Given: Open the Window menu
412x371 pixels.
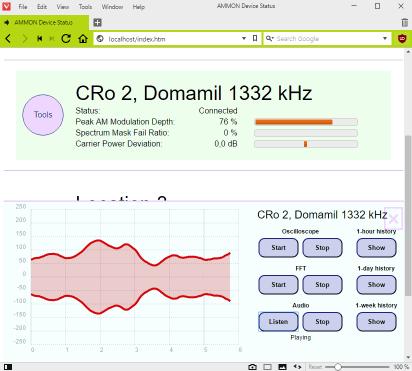Looking at the screenshot, I should (x=112, y=7).
